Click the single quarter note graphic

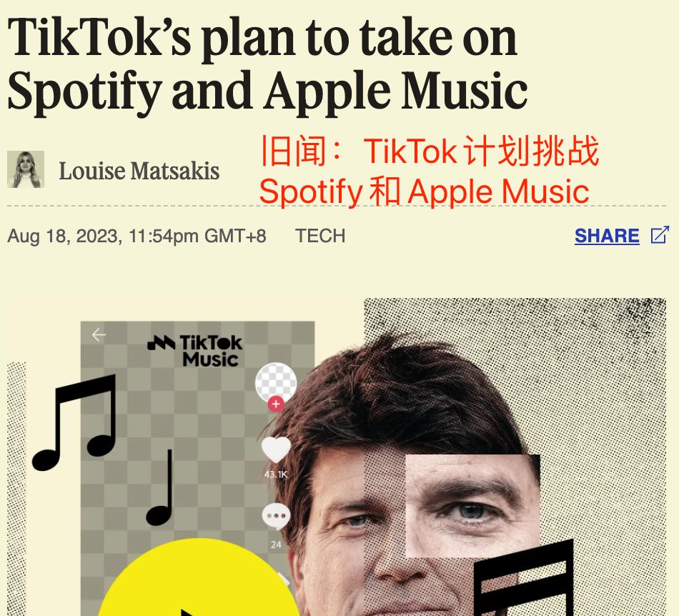[x=159, y=487]
